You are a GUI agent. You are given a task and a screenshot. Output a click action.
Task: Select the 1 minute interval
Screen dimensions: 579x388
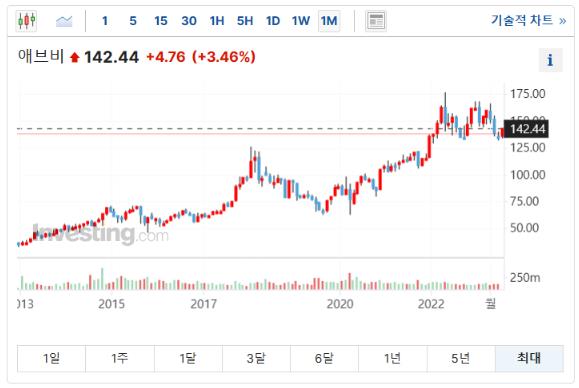(x=105, y=21)
